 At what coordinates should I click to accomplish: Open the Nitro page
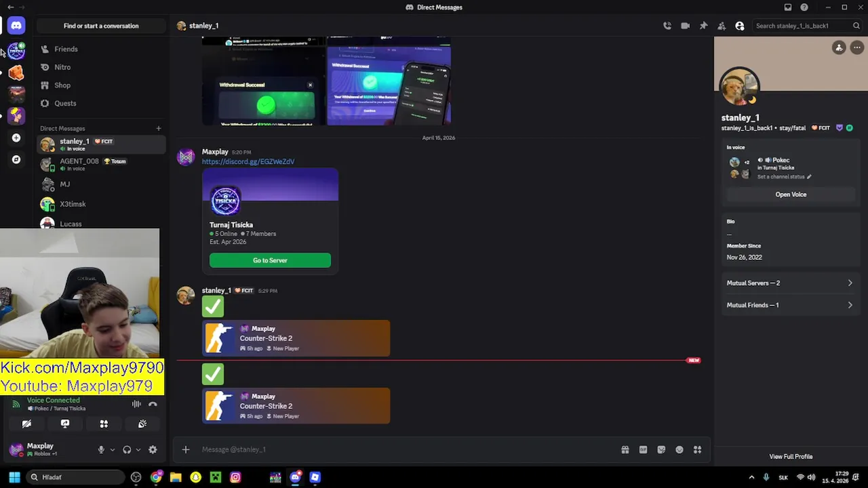pos(101,67)
